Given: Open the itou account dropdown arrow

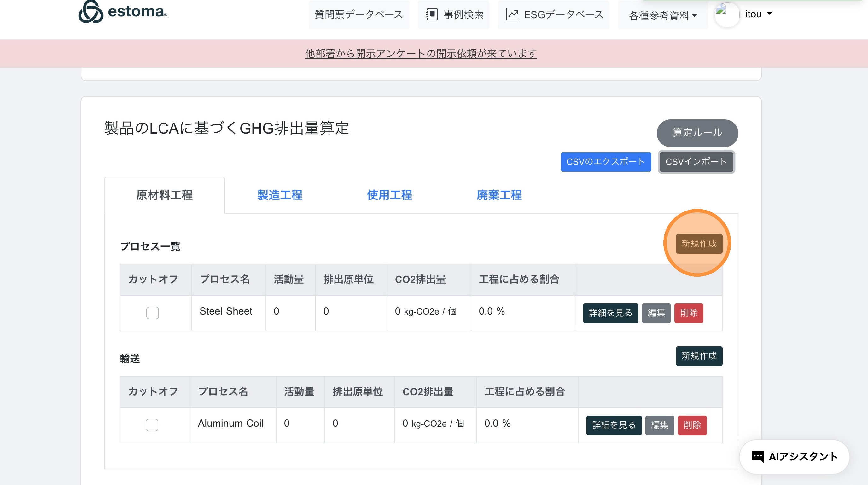Looking at the screenshot, I should click(x=769, y=14).
